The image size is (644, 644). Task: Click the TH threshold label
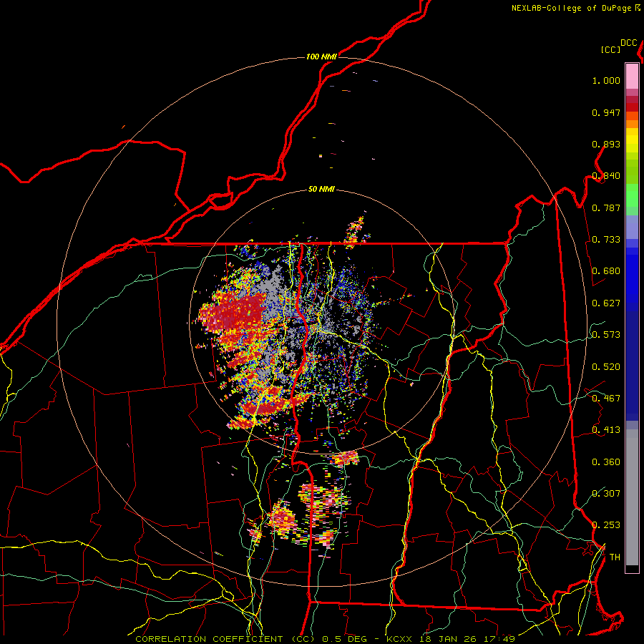615,557
